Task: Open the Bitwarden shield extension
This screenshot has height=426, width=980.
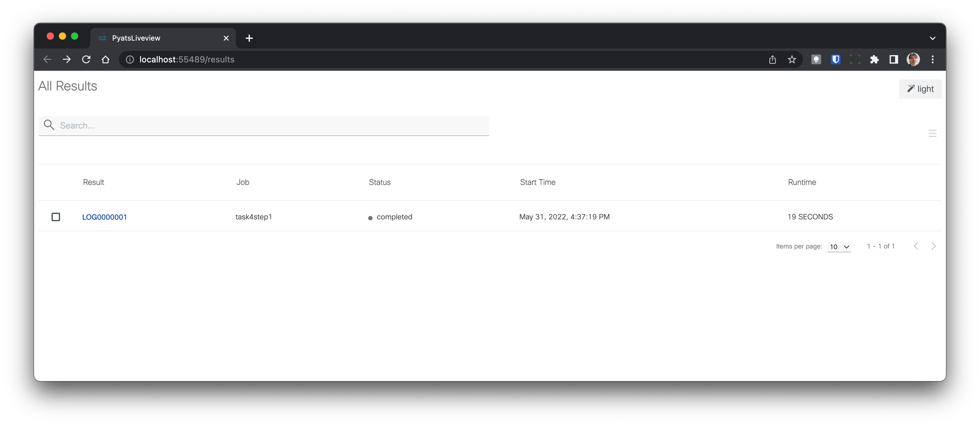Action: 835,59
